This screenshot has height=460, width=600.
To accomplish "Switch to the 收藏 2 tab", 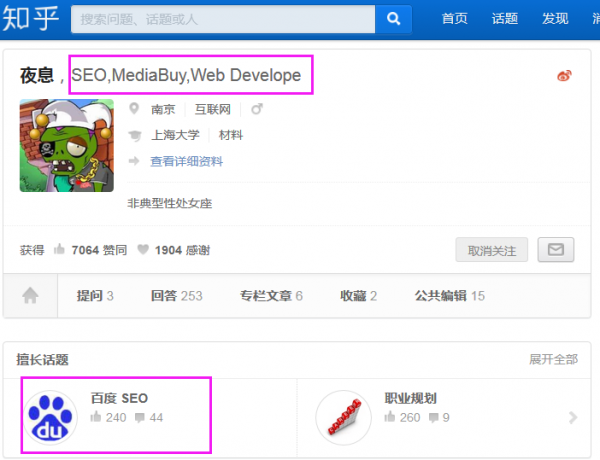I will [359, 295].
